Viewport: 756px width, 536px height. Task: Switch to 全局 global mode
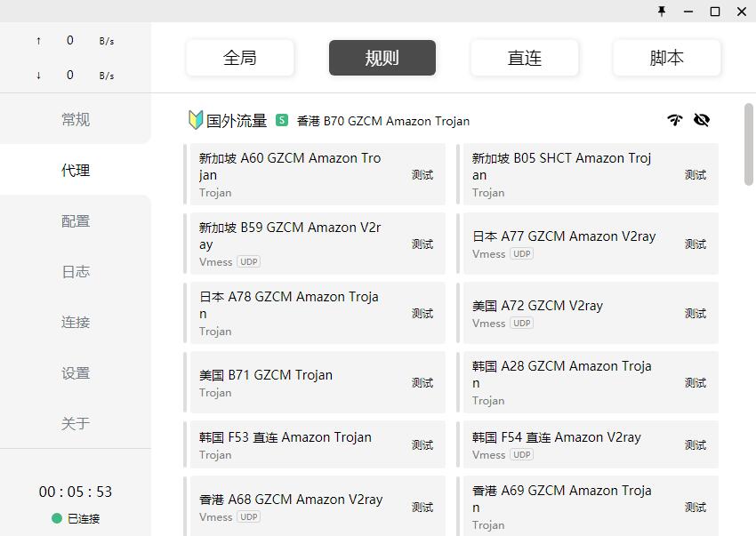pos(240,58)
